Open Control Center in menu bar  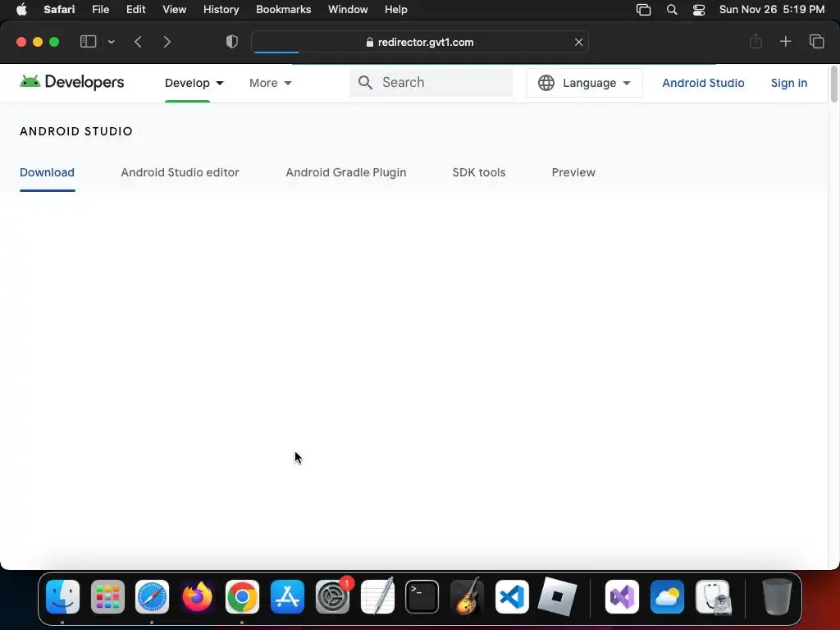coord(699,10)
